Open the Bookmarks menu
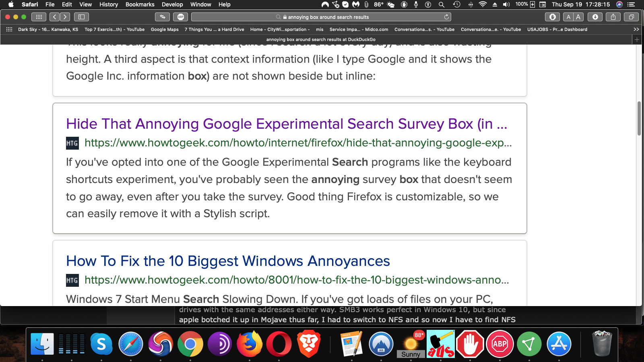Screen dimensions: 644x362 point(140,4)
